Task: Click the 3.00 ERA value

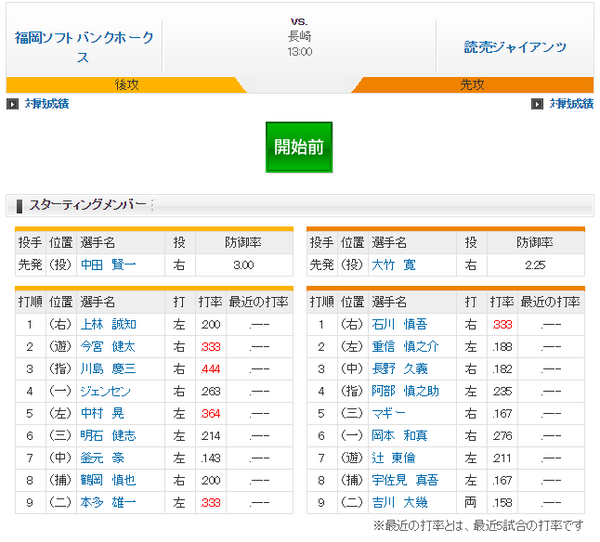Action: [x=244, y=265]
